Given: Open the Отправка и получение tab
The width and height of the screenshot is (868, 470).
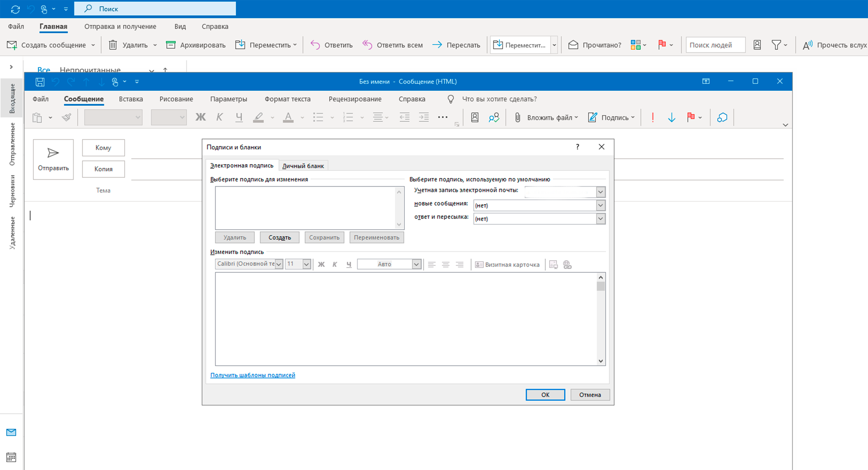Looking at the screenshot, I should coord(120,26).
